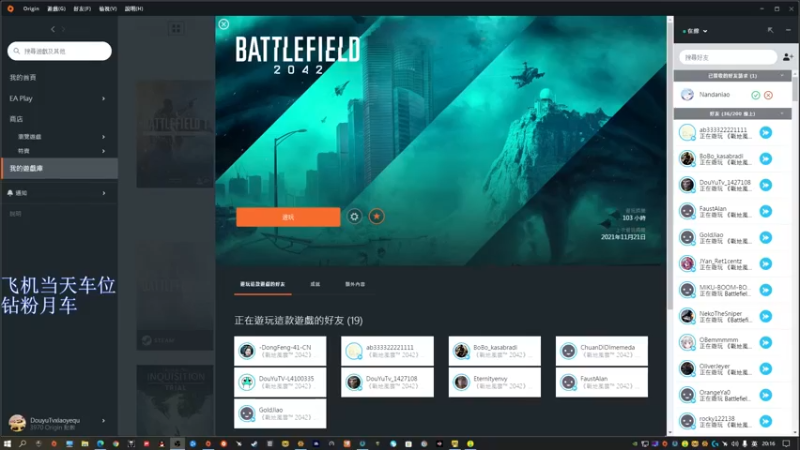This screenshot has width=800, height=450.
Task: Select the friends playing this game tab
Action: [262, 284]
